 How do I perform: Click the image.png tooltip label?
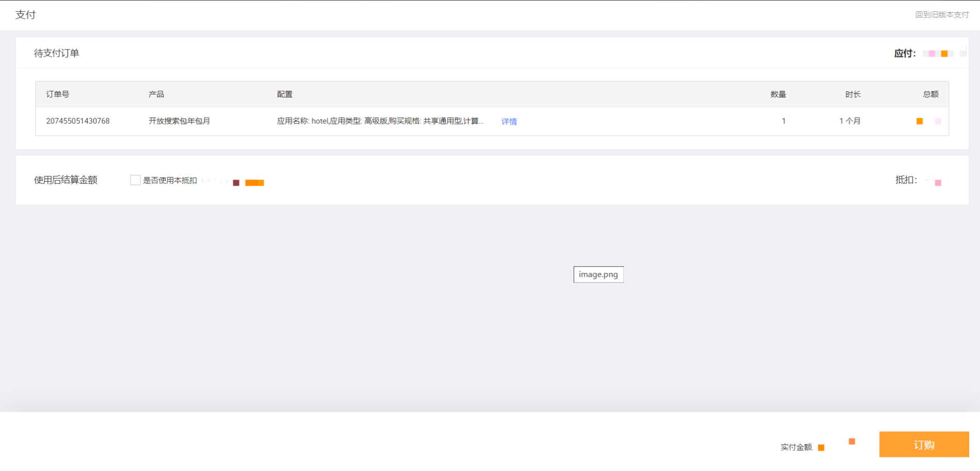[598, 274]
